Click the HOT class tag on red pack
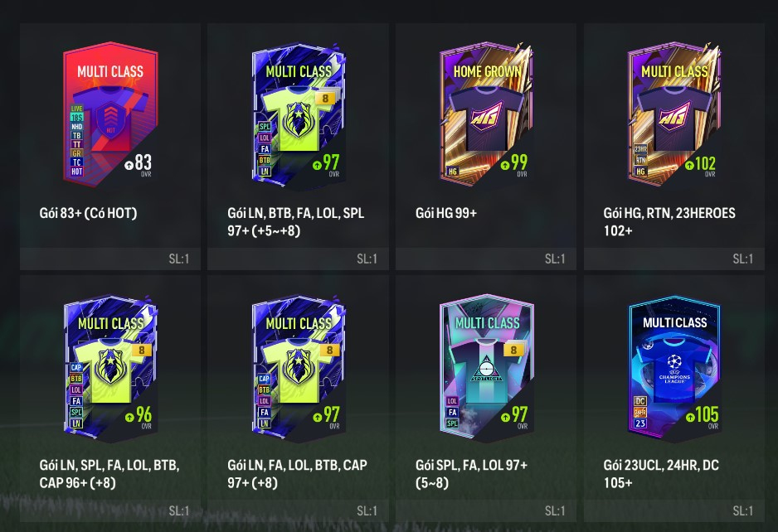The width and height of the screenshot is (778, 532). [77, 172]
